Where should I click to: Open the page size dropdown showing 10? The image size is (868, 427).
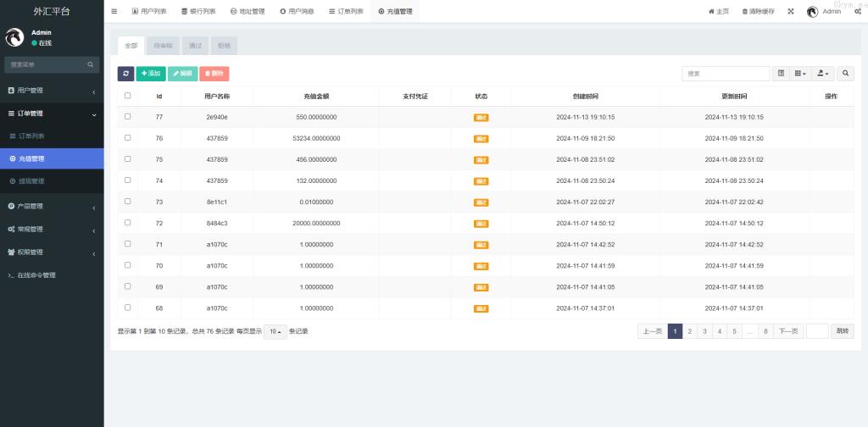click(x=275, y=331)
